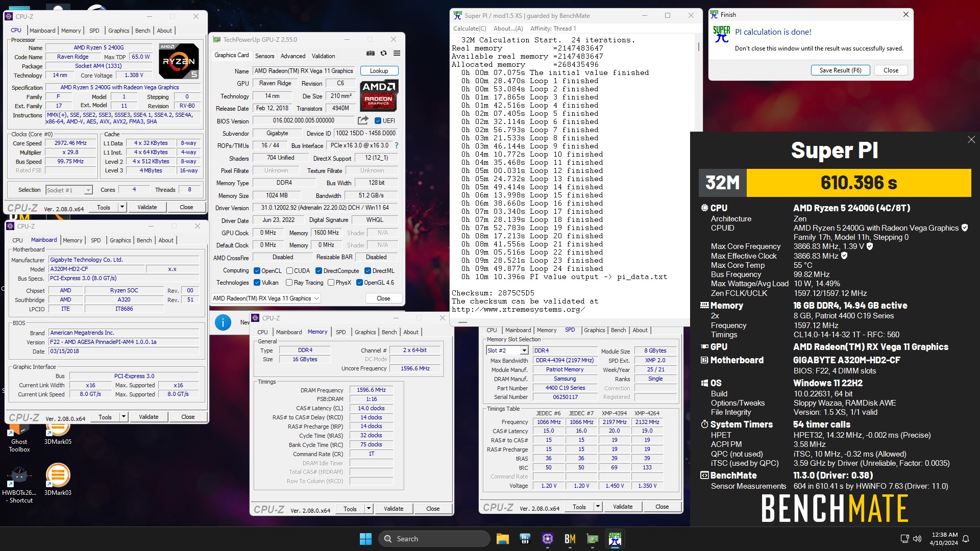
Task: Click the taskbar clock showing 12:38 AM
Action: coord(944,539)
